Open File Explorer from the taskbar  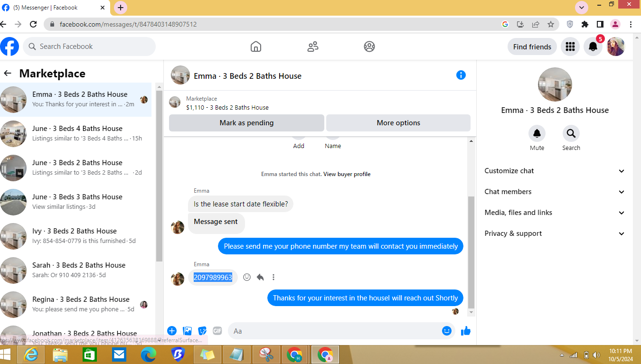point(60,355)
